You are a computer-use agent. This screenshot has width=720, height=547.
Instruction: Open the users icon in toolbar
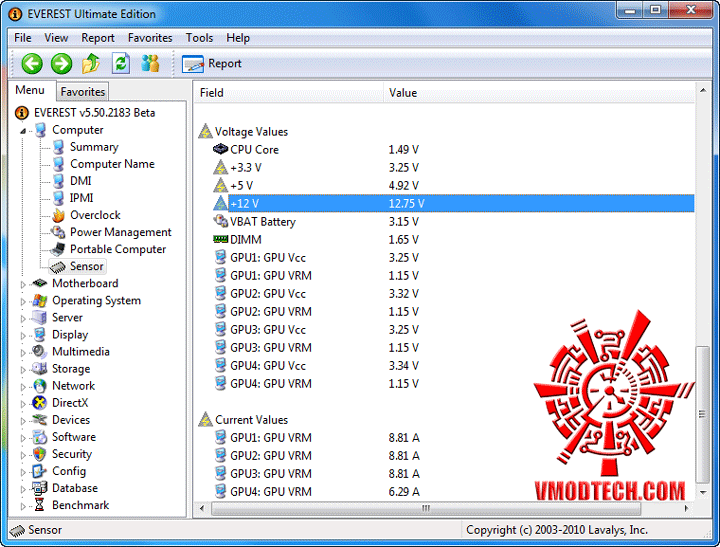150,63
